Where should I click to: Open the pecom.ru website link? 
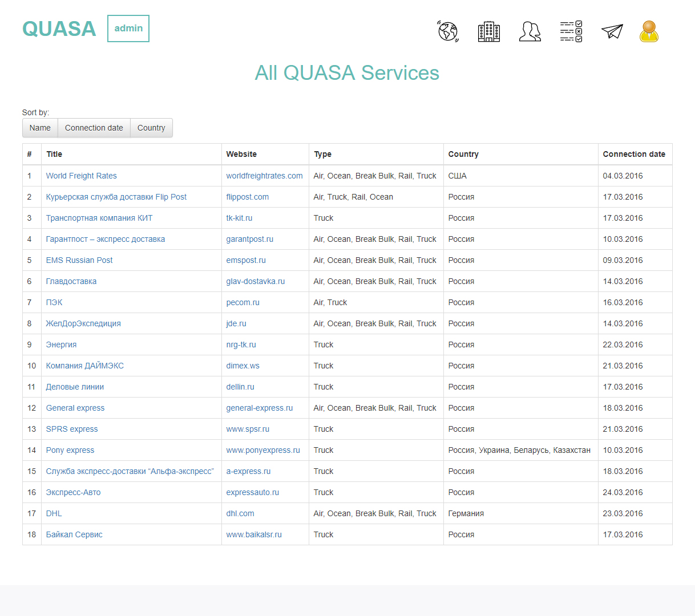tap(243, 302)
